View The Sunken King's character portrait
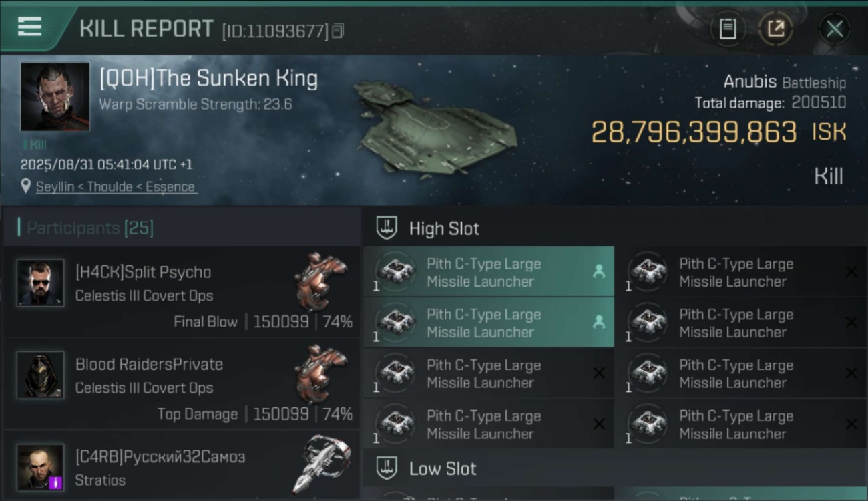The height and width of the screenshot is (501, 868). tap(55, 97)
